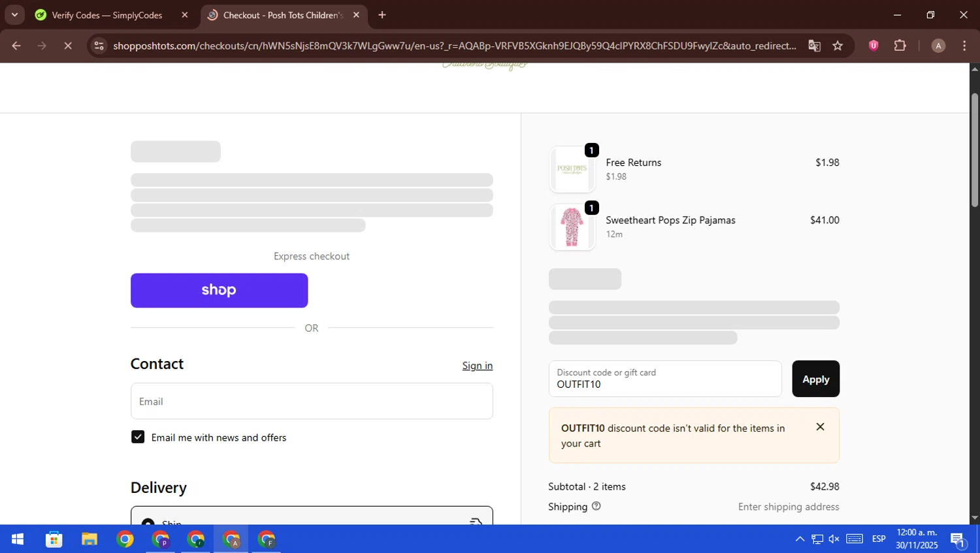Open the notification center icon
980x553 pixels.
(958, 539)
